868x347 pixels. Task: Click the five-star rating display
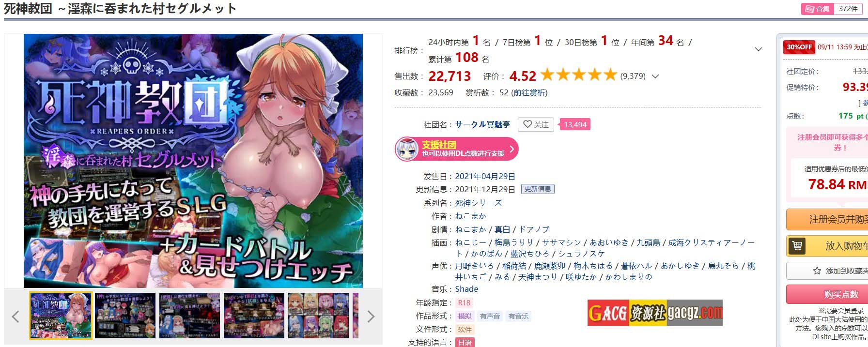point(578,75)
